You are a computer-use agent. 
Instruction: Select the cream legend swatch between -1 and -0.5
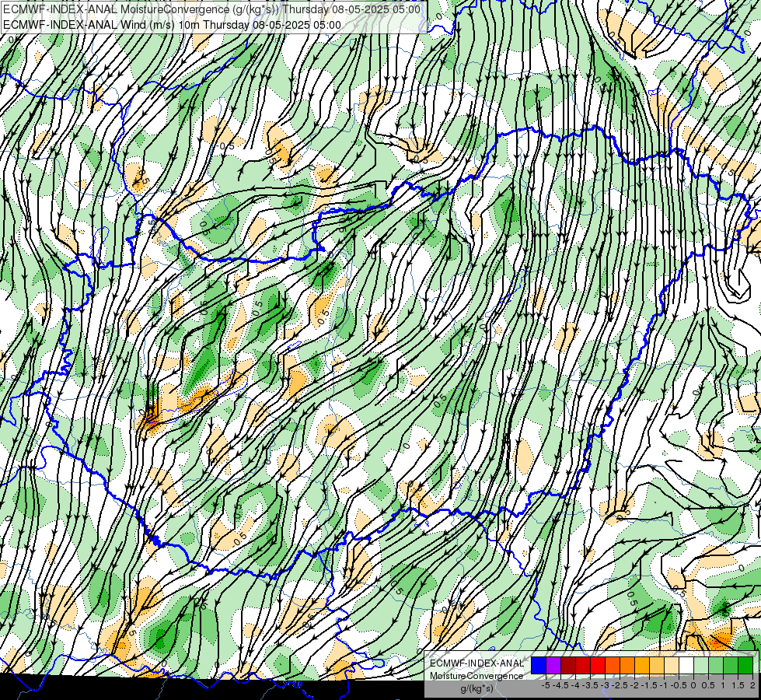(x=672, y=666)
